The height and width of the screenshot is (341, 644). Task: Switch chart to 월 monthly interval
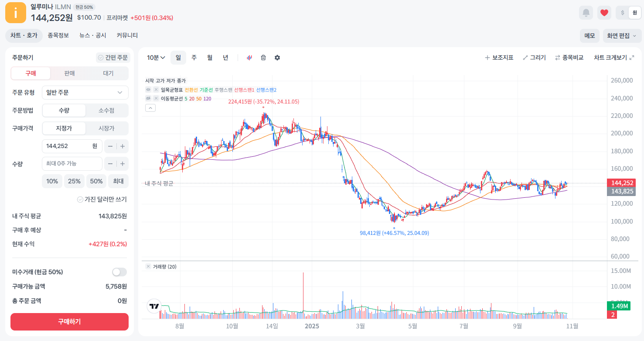(x=210, y=58)
